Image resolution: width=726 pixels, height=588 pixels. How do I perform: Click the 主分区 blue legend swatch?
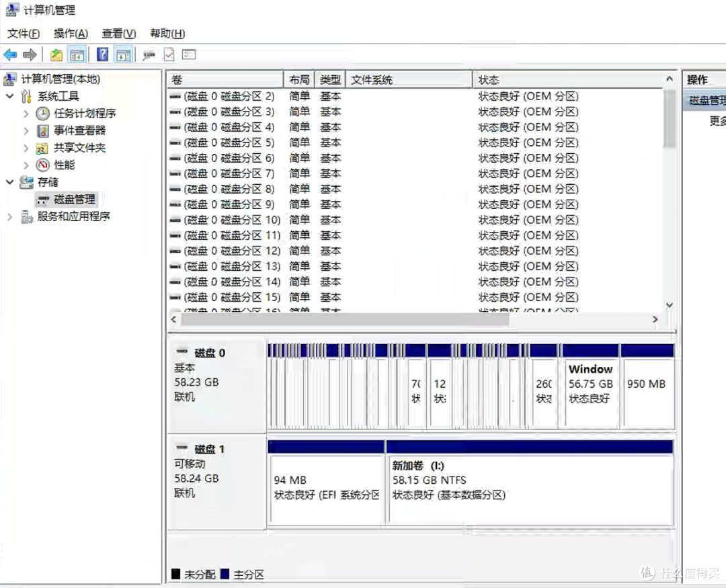[x=225, y=574]
